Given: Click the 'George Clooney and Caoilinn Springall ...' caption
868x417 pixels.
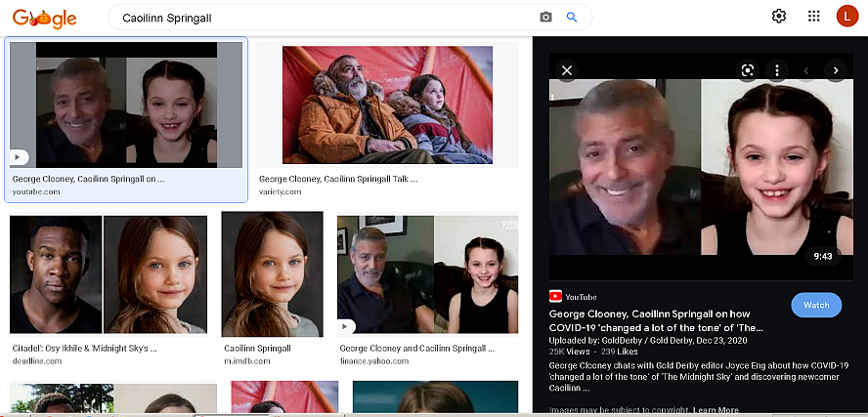Looking at the screenshot, I should tap(417, 349).
